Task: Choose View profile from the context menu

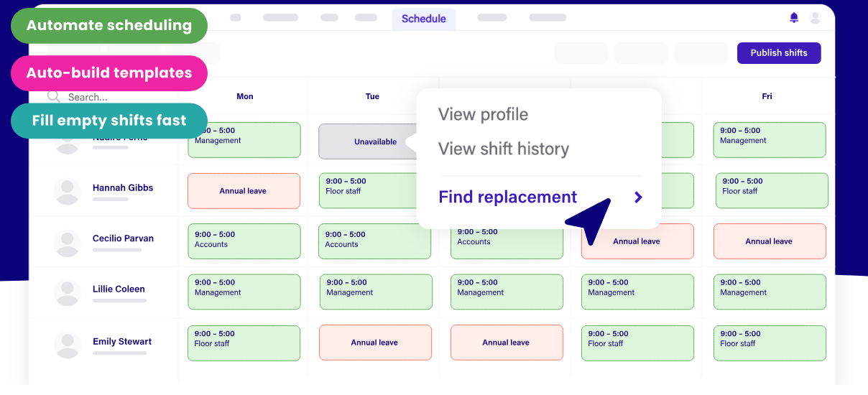Action: [x=483, y=115]
